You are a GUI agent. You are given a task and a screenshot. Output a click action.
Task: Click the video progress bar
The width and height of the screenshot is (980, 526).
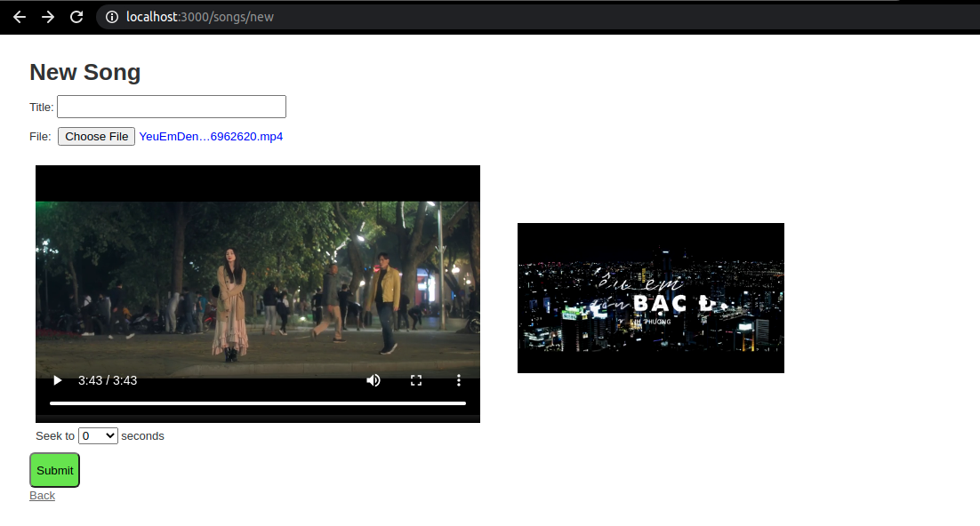click(258, 403)
